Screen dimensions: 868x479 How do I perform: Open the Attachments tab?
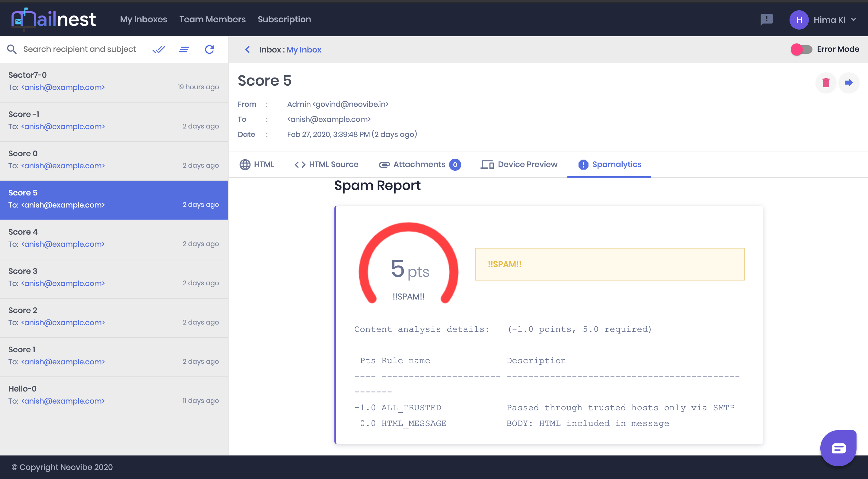tap(420, 164)
